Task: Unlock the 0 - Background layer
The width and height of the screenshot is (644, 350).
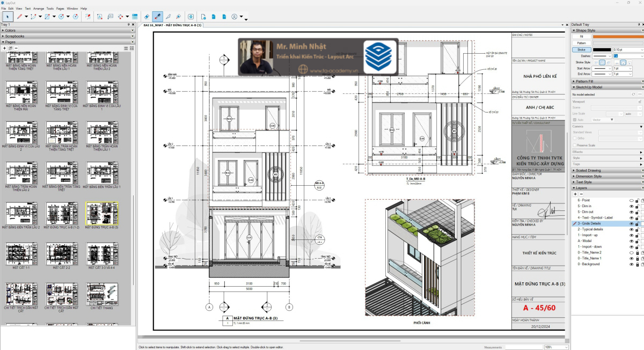Action: tap(637, 264)
